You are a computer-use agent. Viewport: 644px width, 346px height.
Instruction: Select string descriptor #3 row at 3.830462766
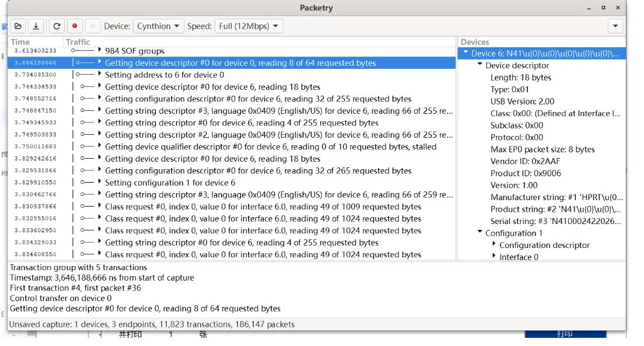tap(232, 194)
